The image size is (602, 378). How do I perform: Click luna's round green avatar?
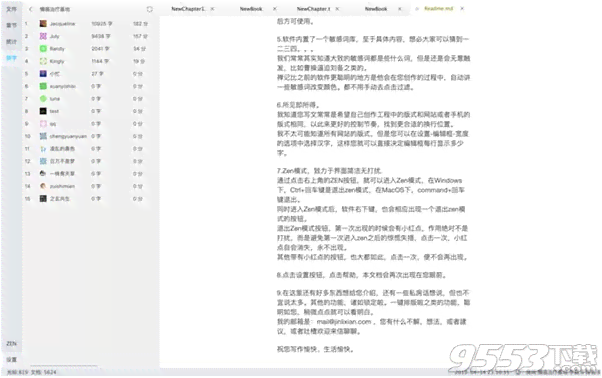[x=43, y=99]
